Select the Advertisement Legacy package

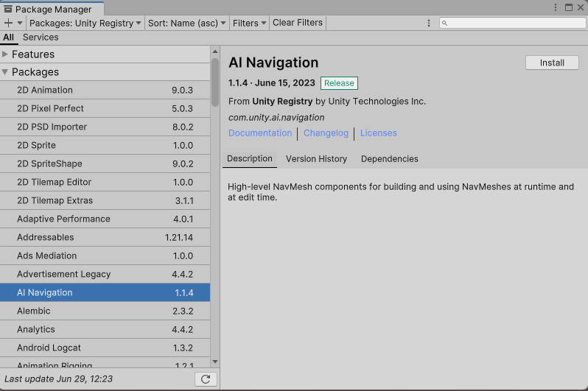(x=105, y=274)
